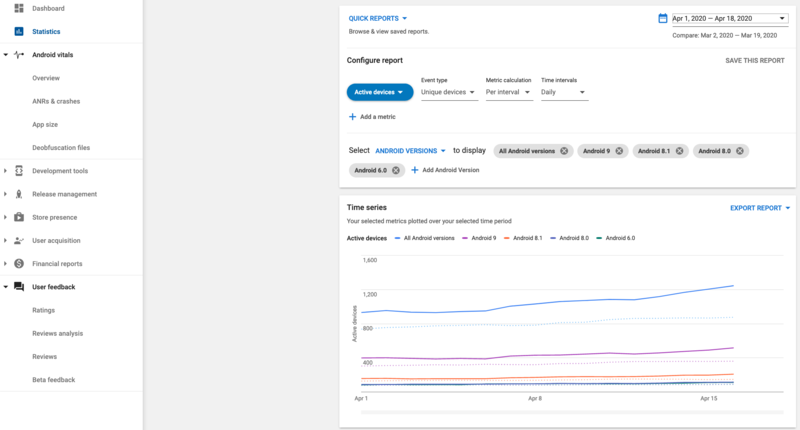This screenshot has height=430, width=800.
Task: Click the User acquisition person icon
Action: tap(19, 240)
